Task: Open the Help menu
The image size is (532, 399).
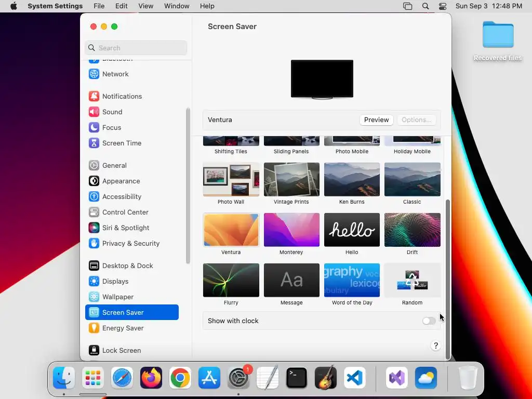Action: pyautogui.click(x=207, y=6)
